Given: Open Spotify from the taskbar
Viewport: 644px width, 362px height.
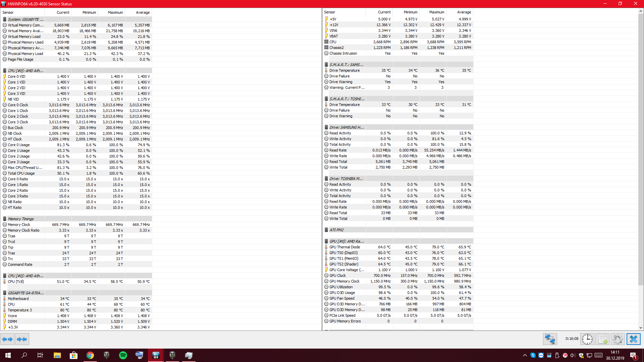Looking at the screenshot, I should (123, 355).
